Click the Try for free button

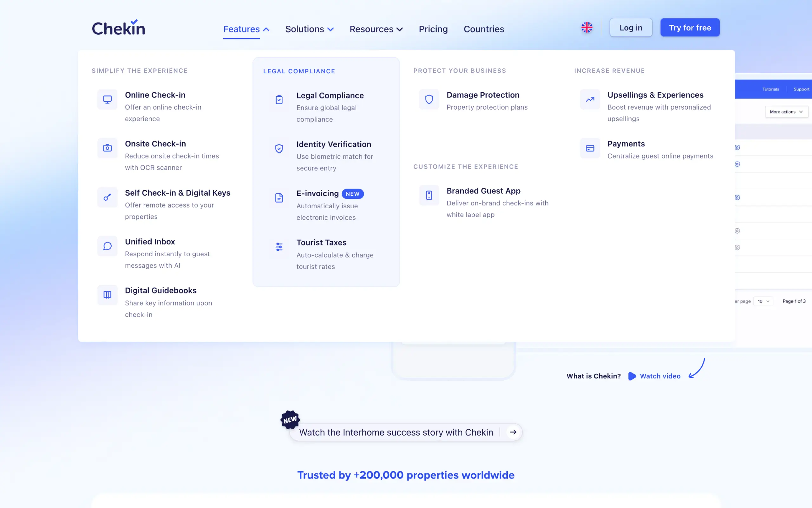[x=690, y=28]
